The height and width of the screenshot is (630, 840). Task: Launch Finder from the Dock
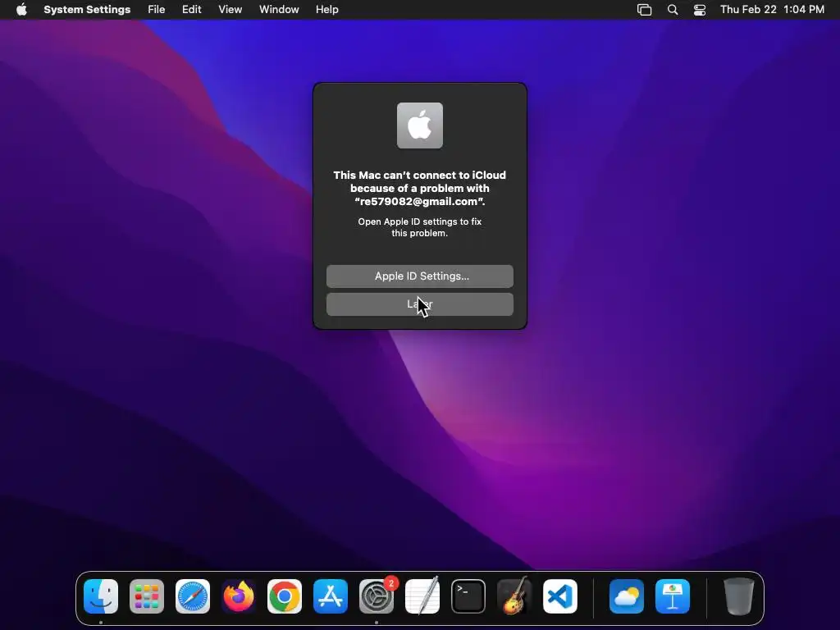(101, 596)
